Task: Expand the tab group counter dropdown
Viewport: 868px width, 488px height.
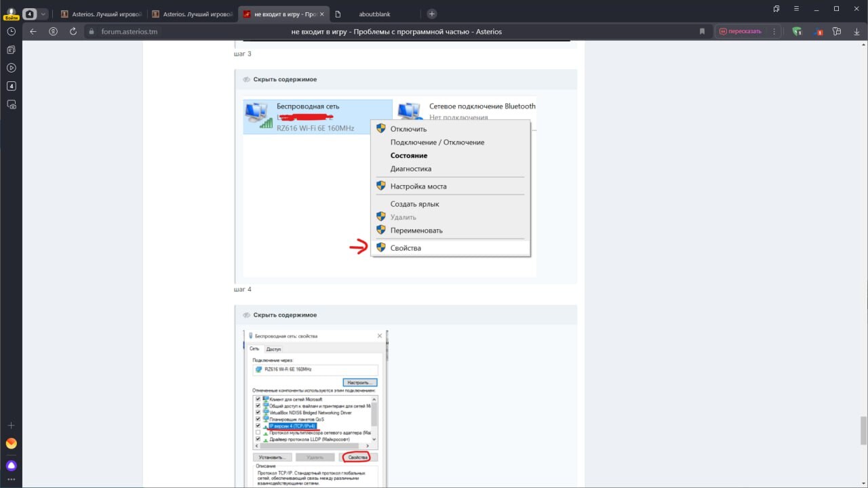Action: point(44,14)
